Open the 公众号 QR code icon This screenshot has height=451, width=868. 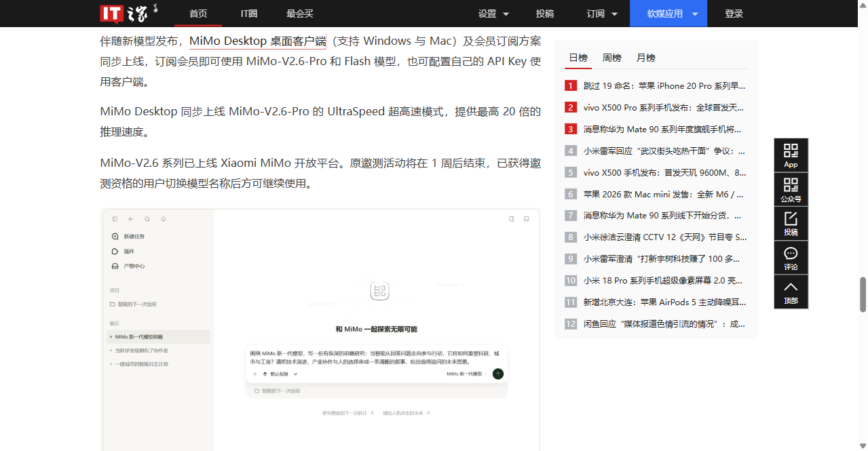tap(791, 189)
